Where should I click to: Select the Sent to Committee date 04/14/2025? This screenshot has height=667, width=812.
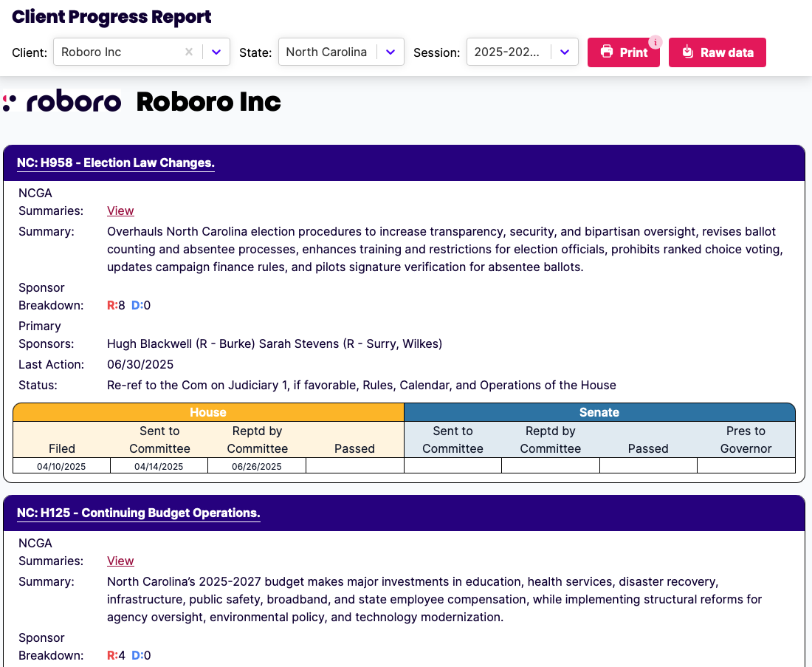click(159, 466)
